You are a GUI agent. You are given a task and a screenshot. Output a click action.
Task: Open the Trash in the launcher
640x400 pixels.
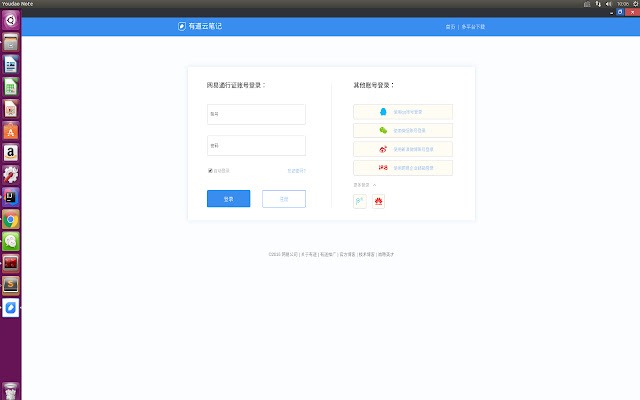pos(11,391)
